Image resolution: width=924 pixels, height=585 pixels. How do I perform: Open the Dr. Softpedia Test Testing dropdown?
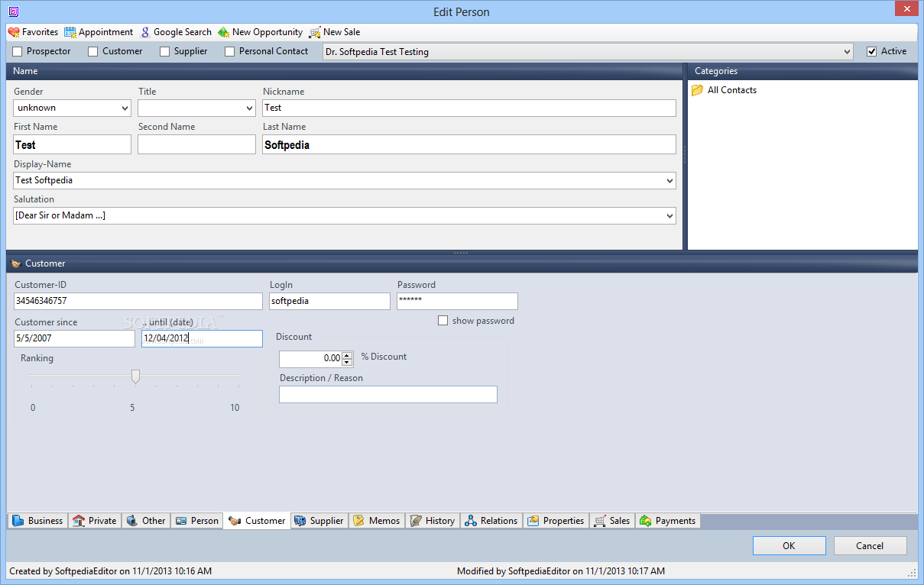pos(846,52)
